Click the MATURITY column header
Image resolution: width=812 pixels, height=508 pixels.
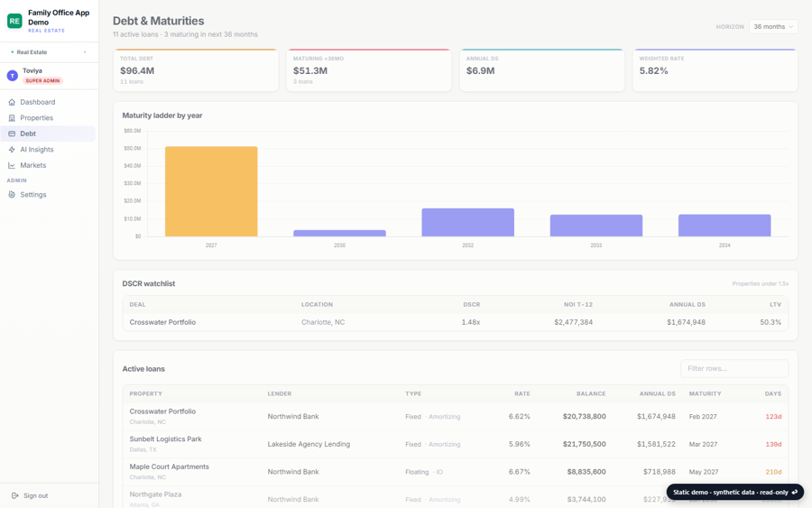[x=705, y=393]
